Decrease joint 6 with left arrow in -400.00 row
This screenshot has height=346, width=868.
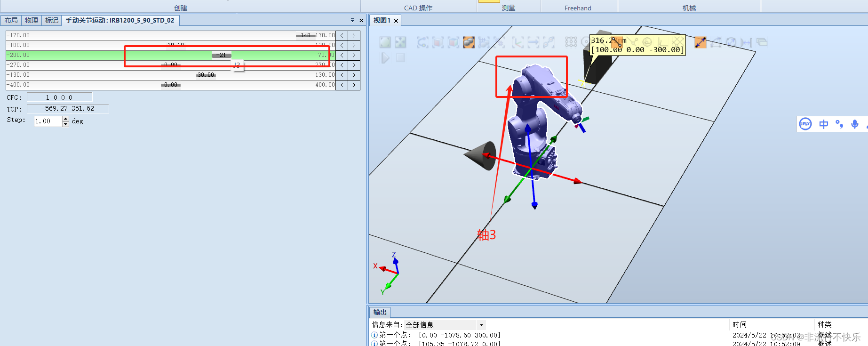click(x=342, y=85)
